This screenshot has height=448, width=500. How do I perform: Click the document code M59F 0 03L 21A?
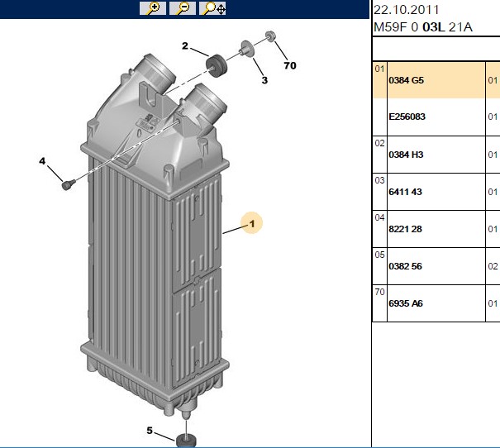pos(422,27)
